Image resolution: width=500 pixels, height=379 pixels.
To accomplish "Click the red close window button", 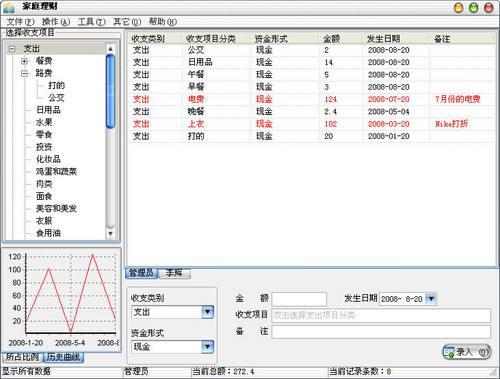I will [x=489, y=8].
